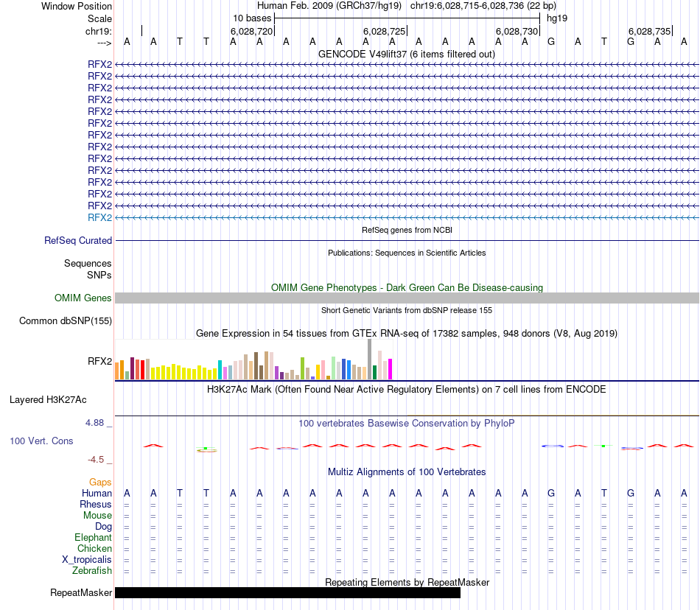This screenshot has height=610, width=700.
Task: Click the Sequences track label
Action: [88, 263]
